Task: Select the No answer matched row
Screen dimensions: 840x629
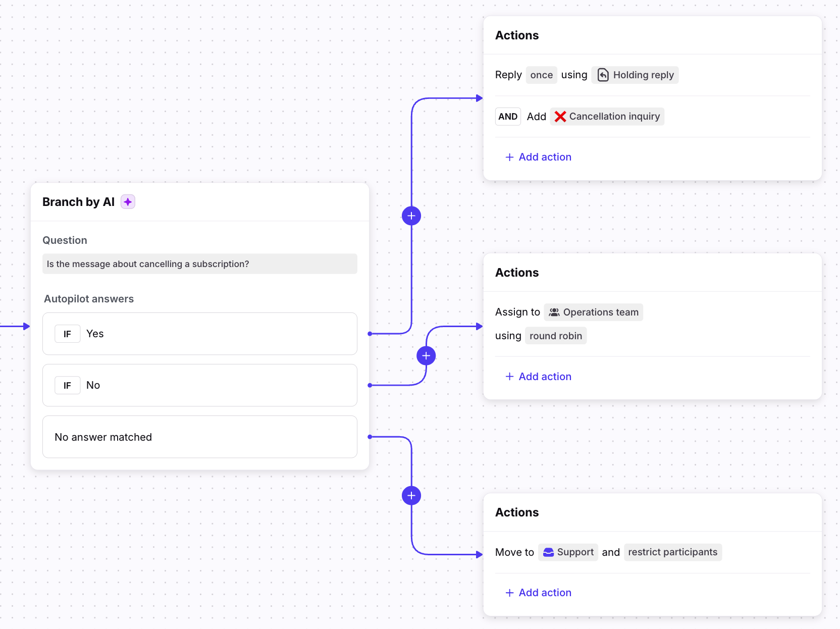Action: pyautogui.click(x=199, y=437)
